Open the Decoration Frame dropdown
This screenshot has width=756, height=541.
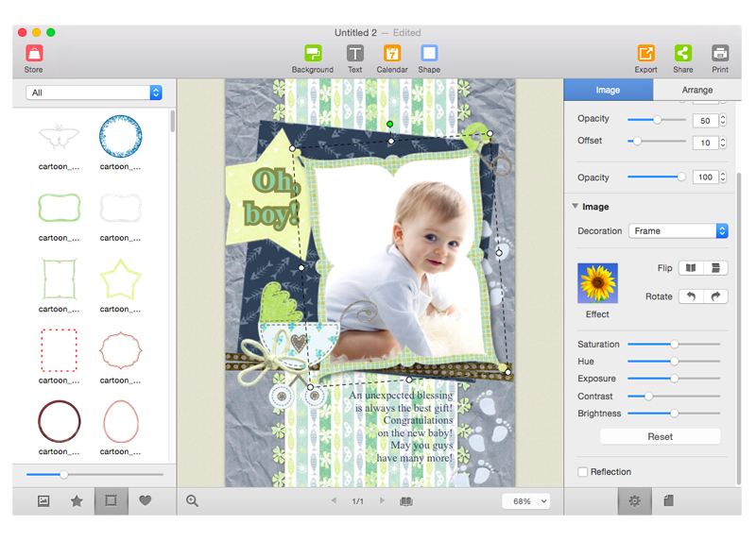point(678,230)
